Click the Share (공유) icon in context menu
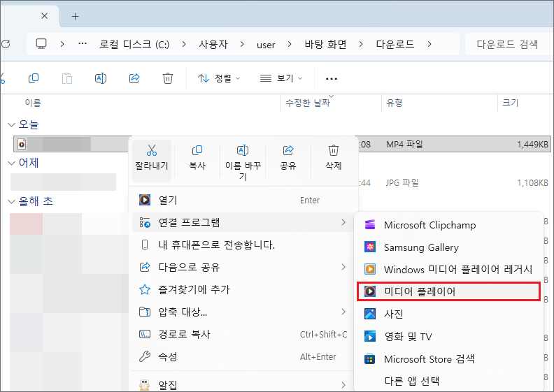Image resolution: width=554 pixels, height=392 pixels. click(x=288, y=150)
